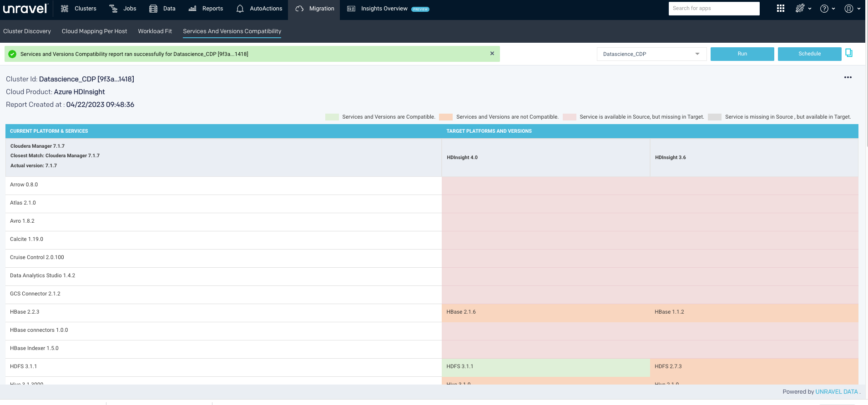Click the Schedule button
Image resolution: width=868 pixels, height=405 pixels.
pos(809,54)
